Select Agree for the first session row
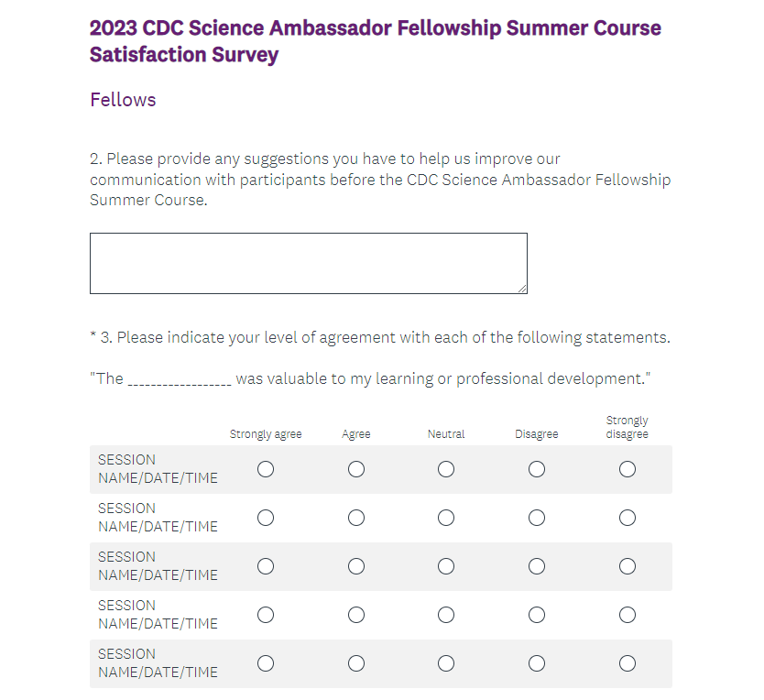 click(356, 469)
